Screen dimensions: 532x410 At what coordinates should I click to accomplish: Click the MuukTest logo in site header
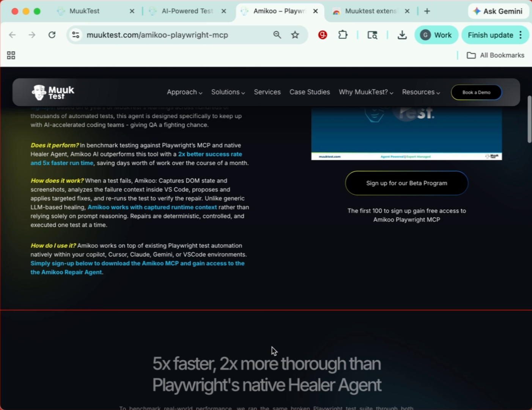point(53,92)
